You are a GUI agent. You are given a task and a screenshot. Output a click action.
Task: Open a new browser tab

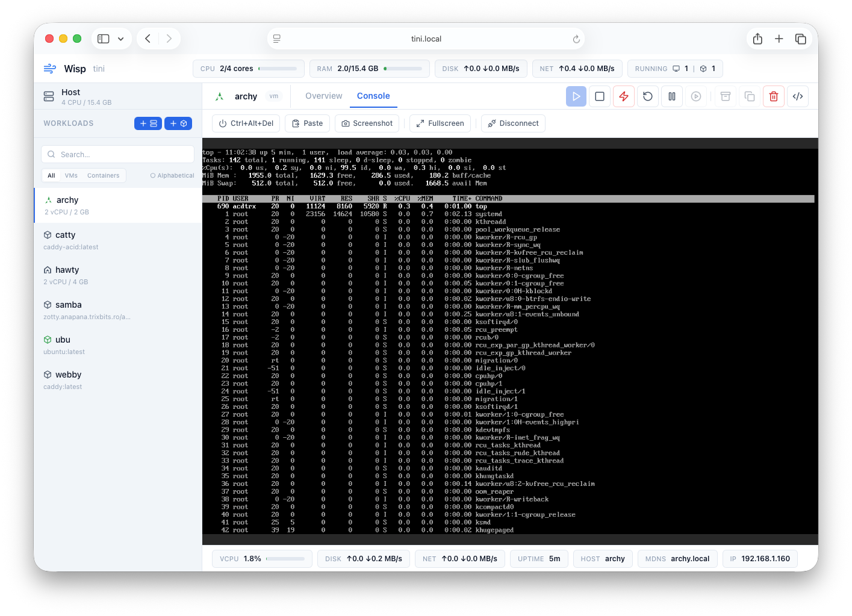pyautogui.click(x=779, y=39)
